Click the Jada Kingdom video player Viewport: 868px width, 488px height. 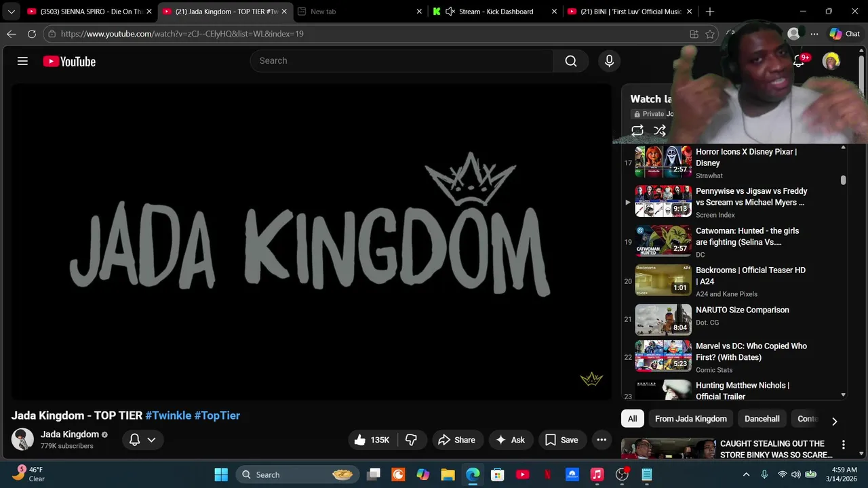point(311,241)
